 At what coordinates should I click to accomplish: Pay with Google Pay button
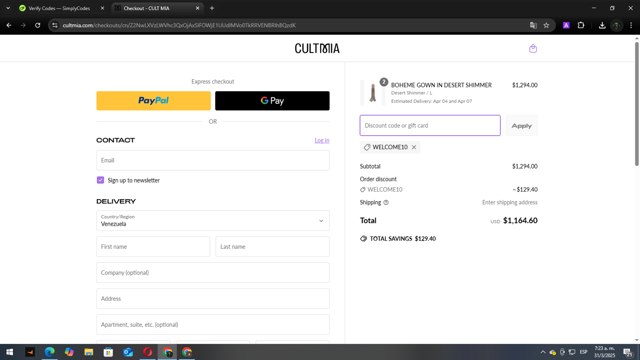click(x=272, y=101)
